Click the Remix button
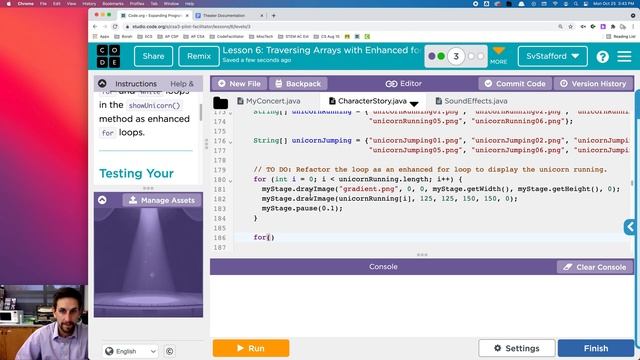640x360 pixels. (199, 56)
